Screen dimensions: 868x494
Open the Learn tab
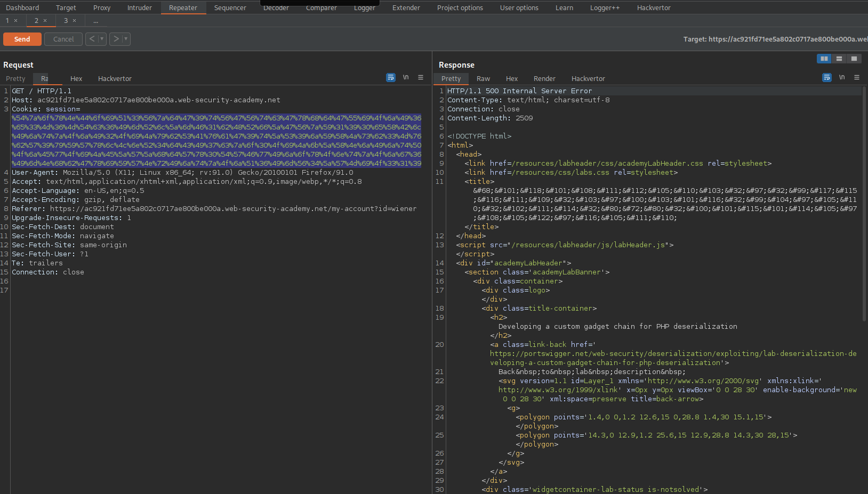tap(564, 7)
